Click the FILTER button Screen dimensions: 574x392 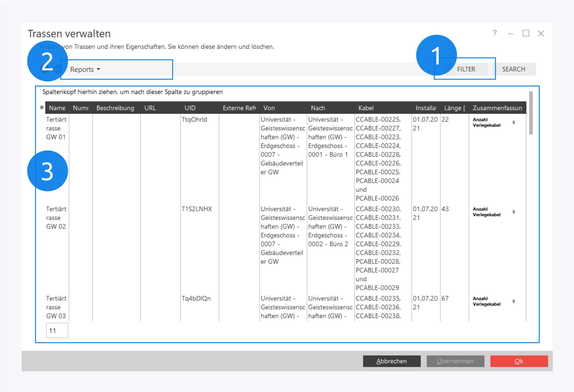pos(466,69)
